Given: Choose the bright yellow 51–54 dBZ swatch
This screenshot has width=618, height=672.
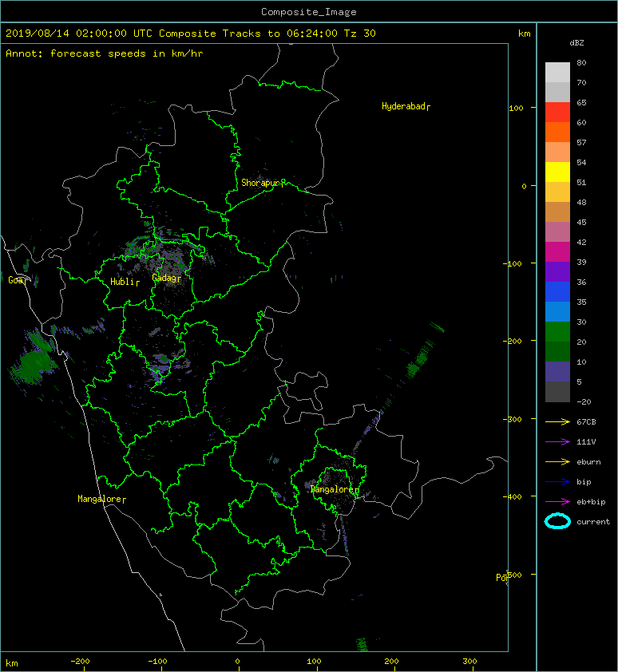Looking at the screenshot, I should 557,172.
